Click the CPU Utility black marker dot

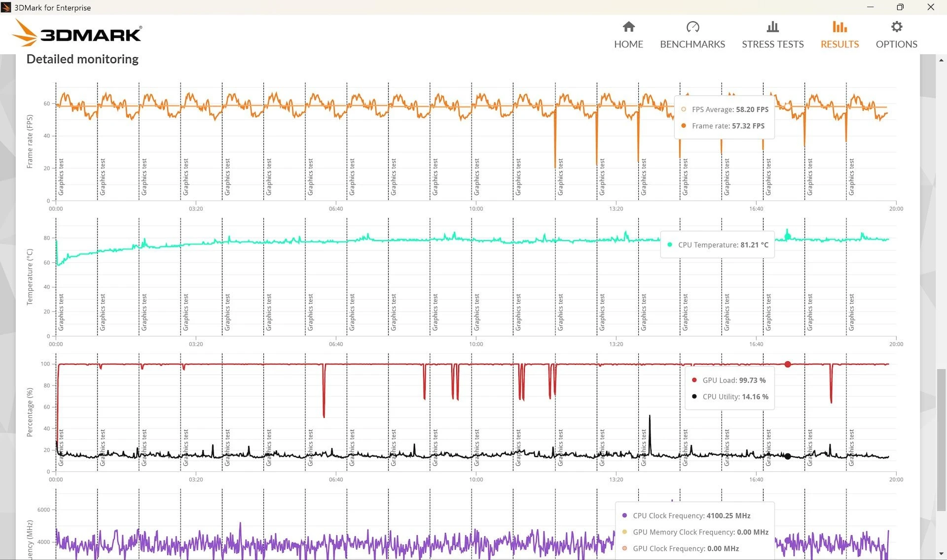[788, 456]
